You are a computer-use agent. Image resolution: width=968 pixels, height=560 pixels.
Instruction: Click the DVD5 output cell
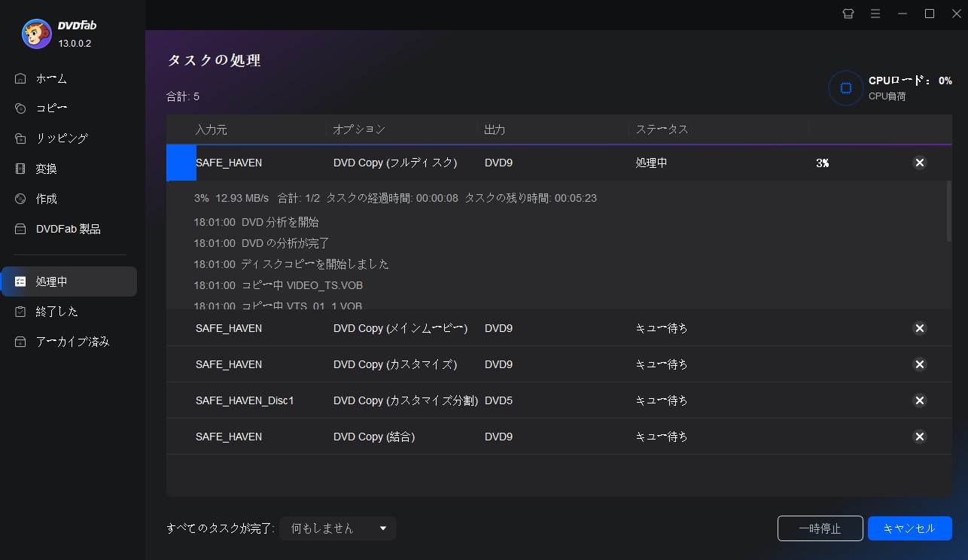498,400
